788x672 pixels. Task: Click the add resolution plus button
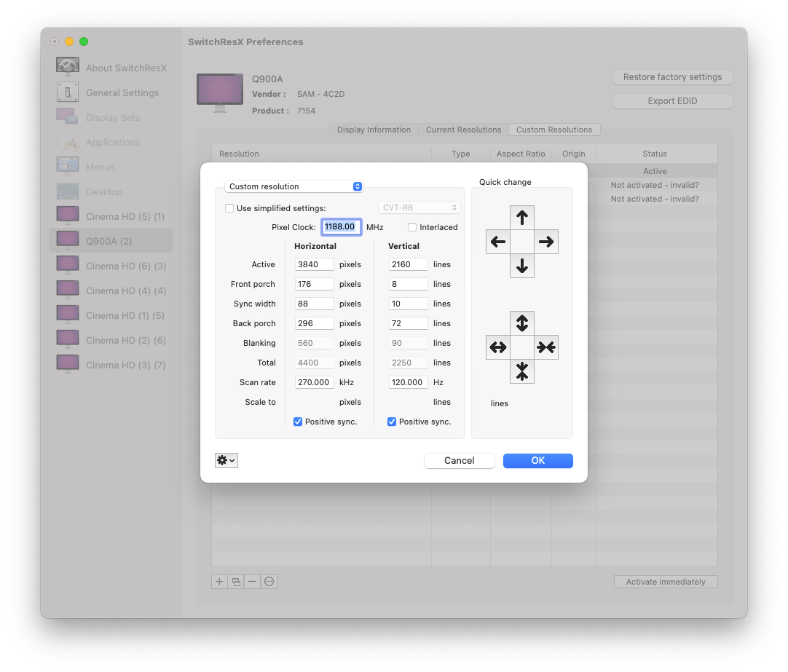click(219, 582)
